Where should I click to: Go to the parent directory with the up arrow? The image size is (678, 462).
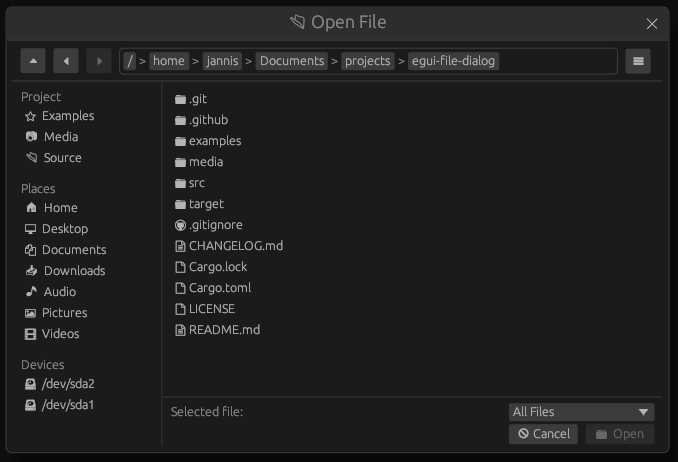[x=33, y=61]
